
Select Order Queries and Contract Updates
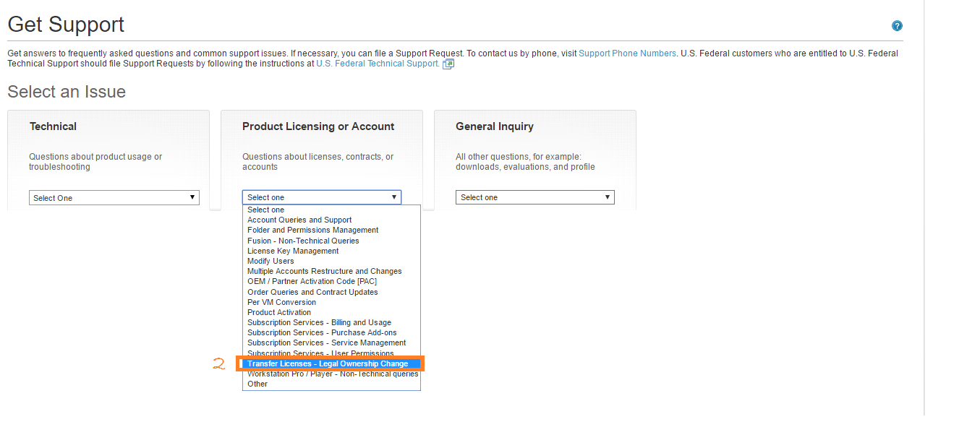tap(312, 292)
